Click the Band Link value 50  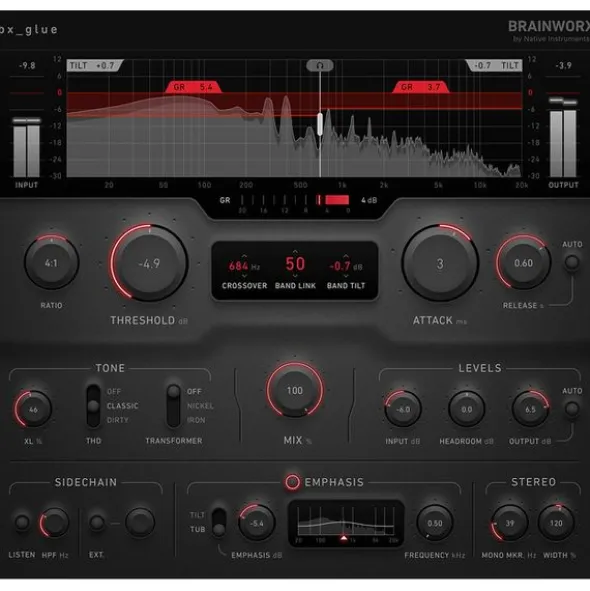[295, 264]
